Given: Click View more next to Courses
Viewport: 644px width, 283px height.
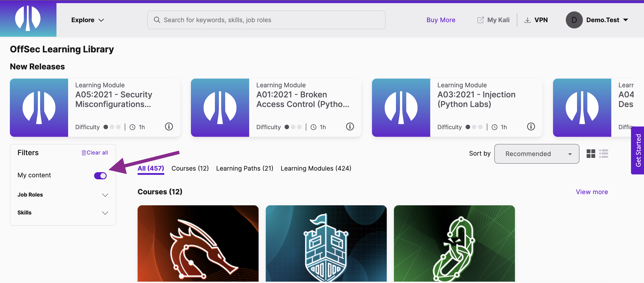Looking at the screenshot, I should coord(592,192).
